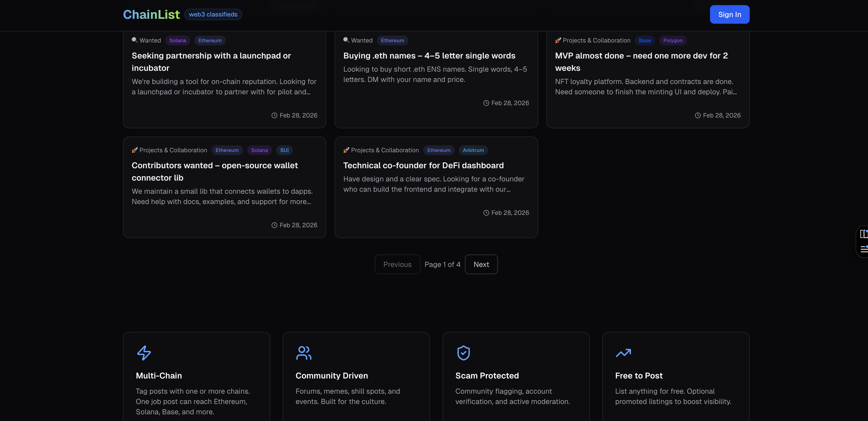
Task: Click the summary lines icon in the side widget
Action: [864, 249]
